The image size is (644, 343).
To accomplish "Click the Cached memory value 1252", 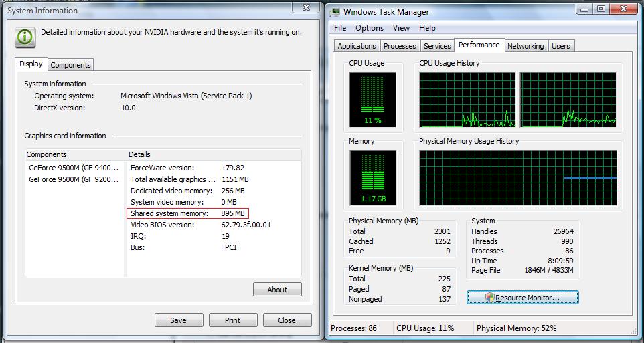I will point(442,241).
